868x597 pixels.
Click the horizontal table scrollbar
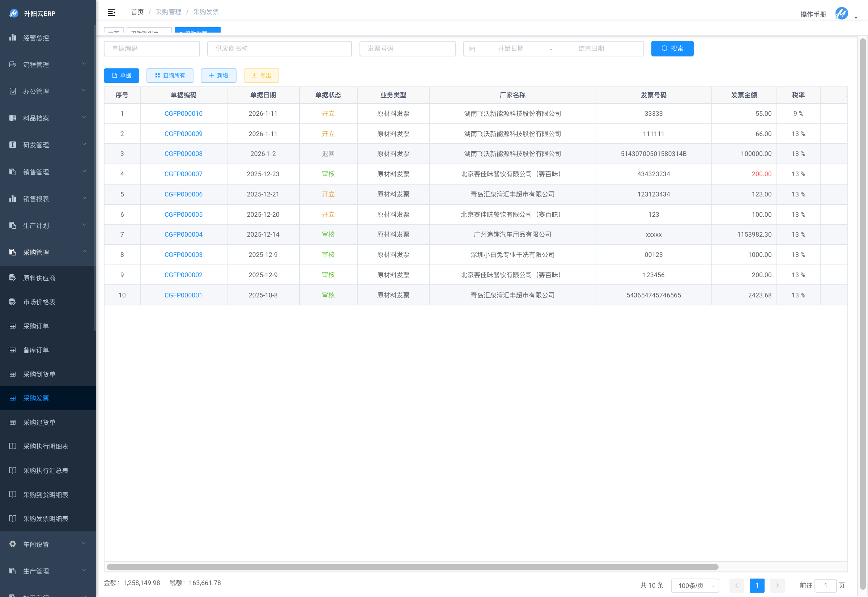(412, 567)
